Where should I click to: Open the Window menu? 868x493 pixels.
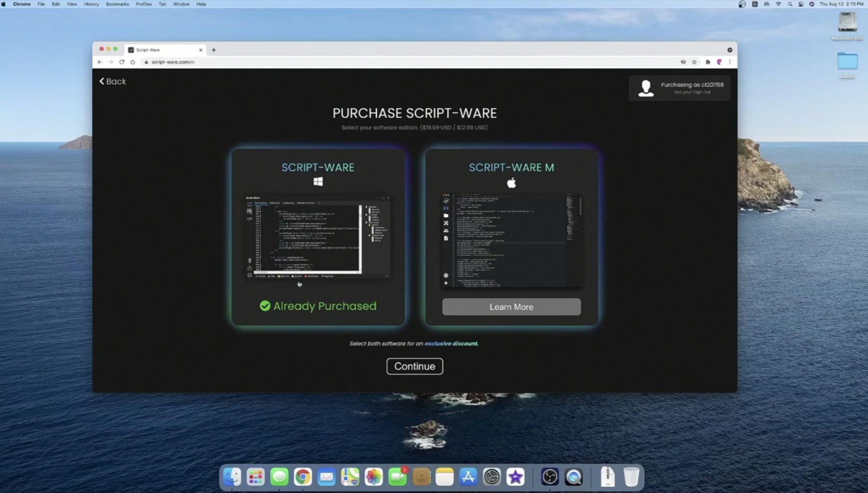(x=181, y=4)
